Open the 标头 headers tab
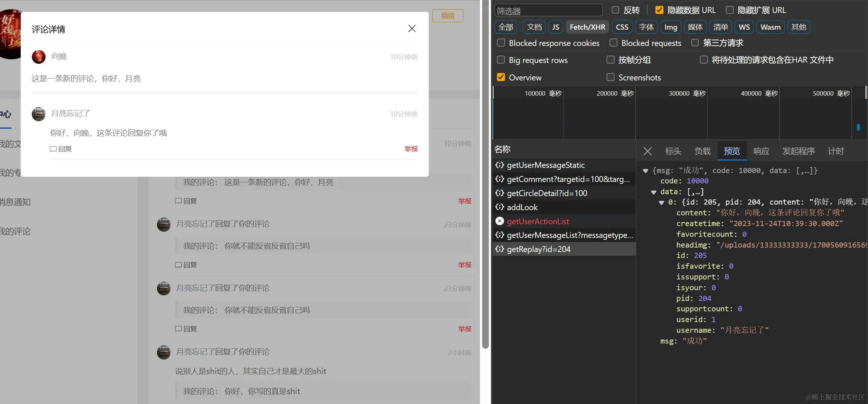This screenshot has height=404, width=868. pos(673,151)
